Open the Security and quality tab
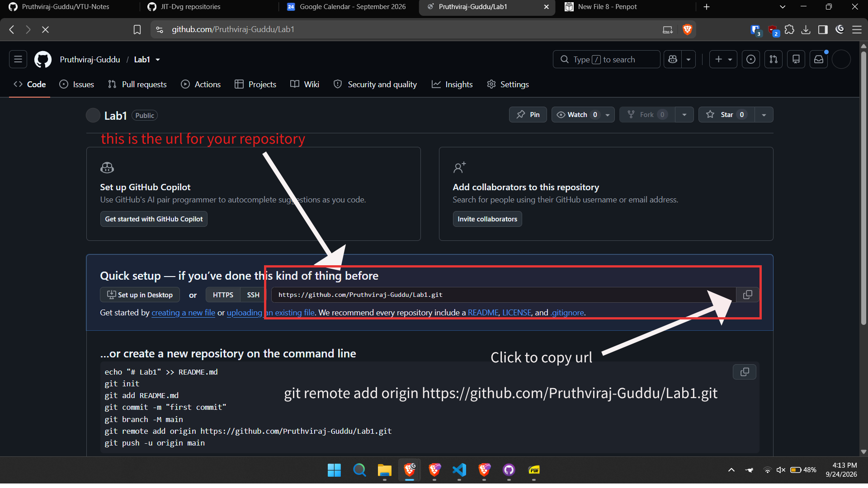Viewport: 868px width, 488px height. click(x=375, y=84)
